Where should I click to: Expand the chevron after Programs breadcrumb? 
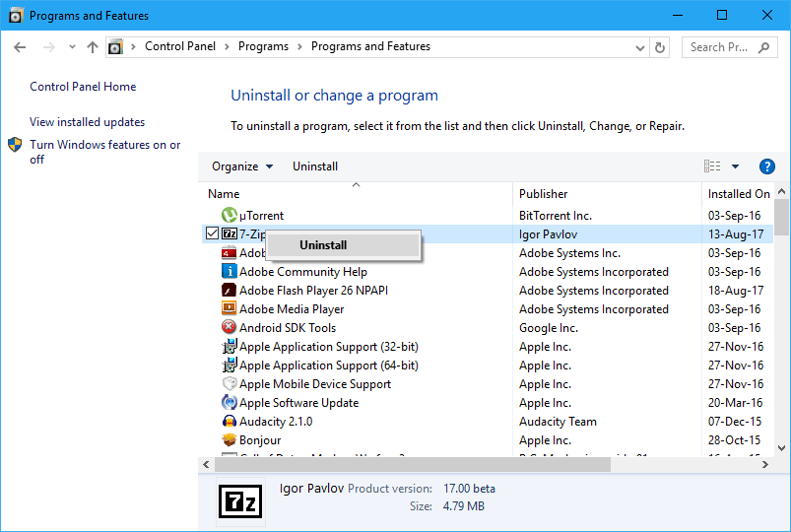(299, 47)
